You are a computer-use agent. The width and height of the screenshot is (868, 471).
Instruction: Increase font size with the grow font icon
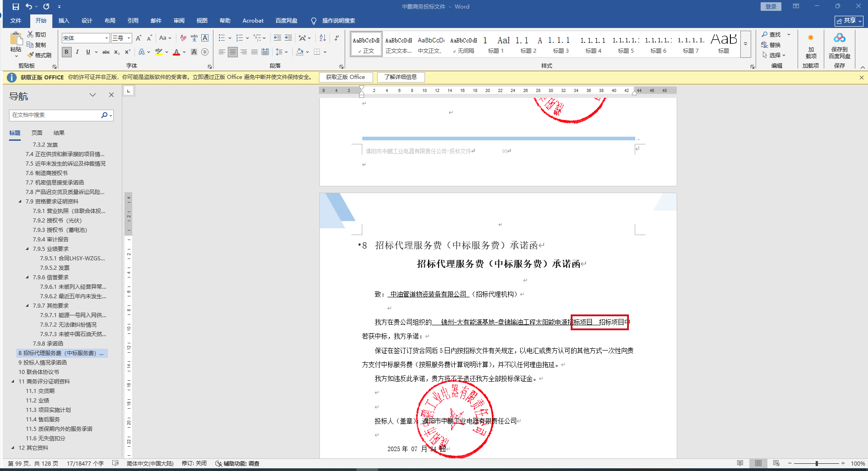pyautogui.click(x=139, y=38)
